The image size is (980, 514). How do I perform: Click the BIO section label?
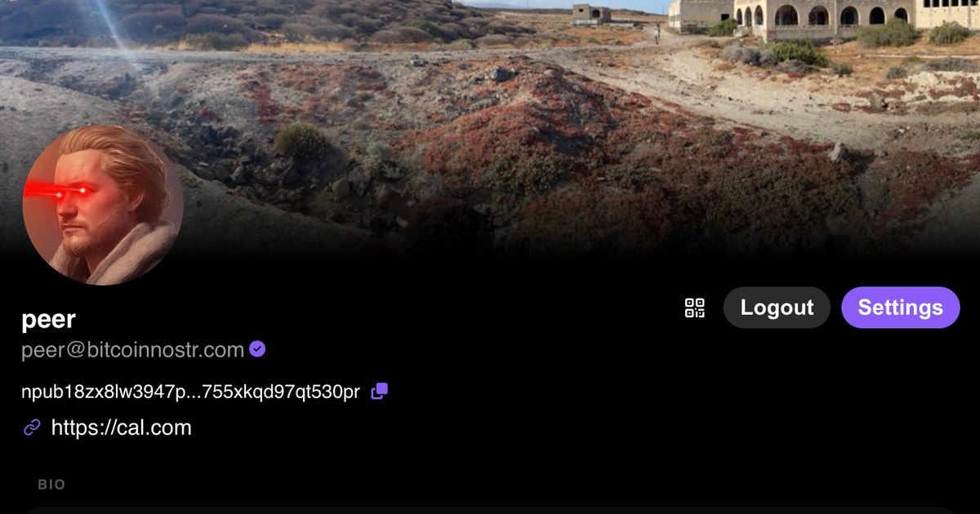click(51, 485)
